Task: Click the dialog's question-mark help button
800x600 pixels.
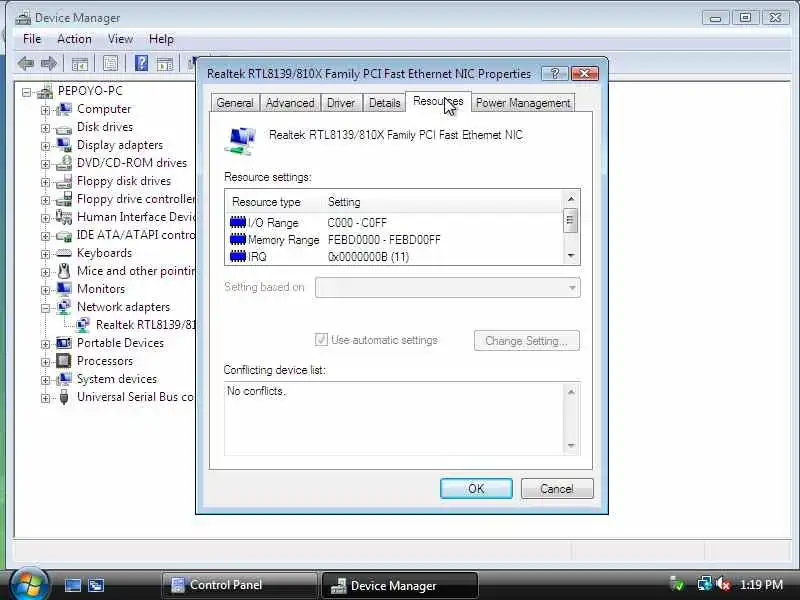Action: pos(555,74)
